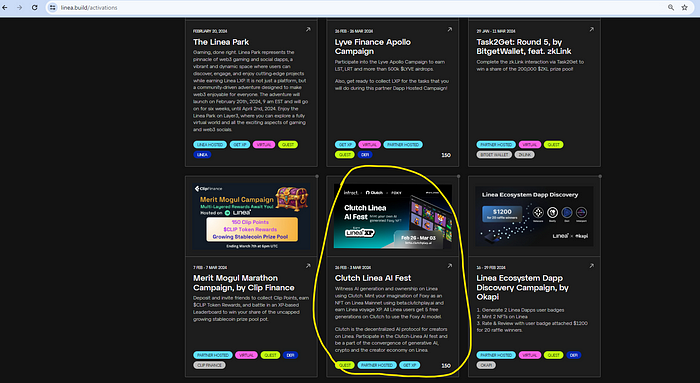
Task: Select VIRTUAL tag on Task2Get card
Action: (x=530, y=145)
